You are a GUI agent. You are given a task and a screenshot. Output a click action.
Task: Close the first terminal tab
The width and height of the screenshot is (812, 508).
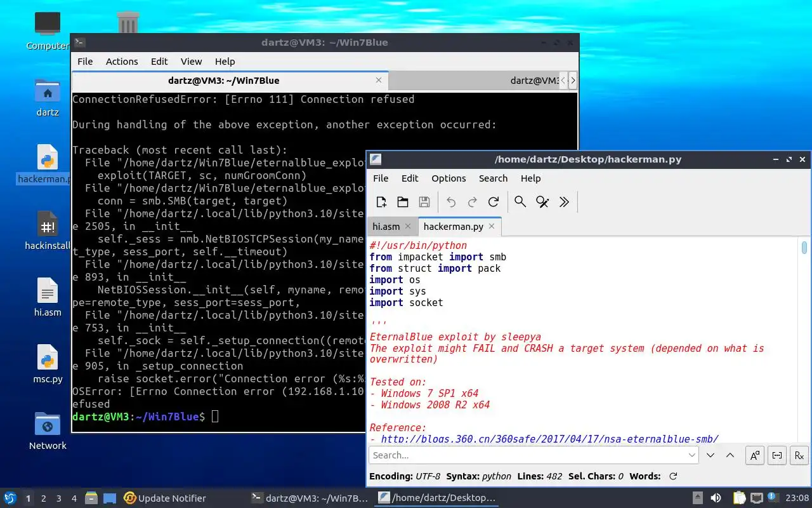[x=379, y=80]
